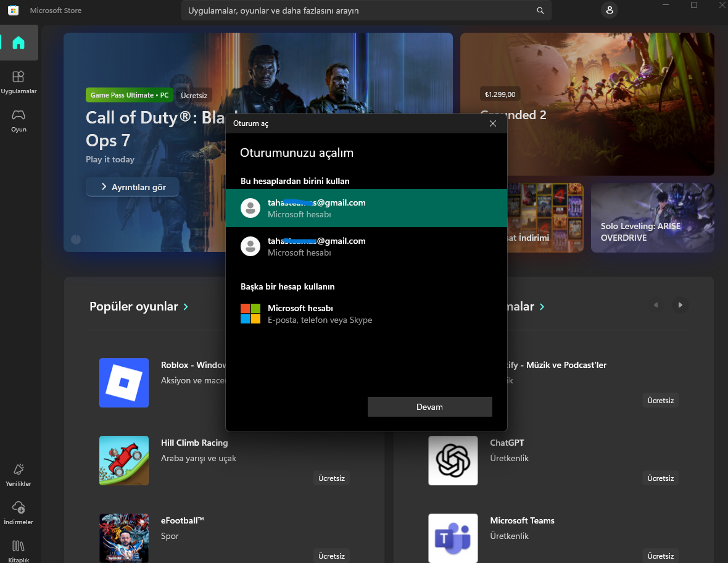Click Ücretsiz button for eFootball
The image size is (728, 563).
tap(331, 556)
